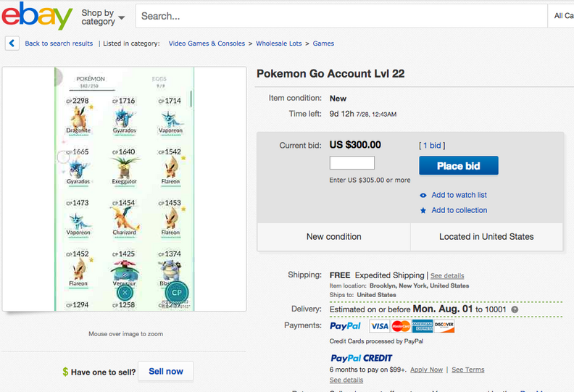Click the Visa card icon
The height and width of the screenshot is (392, 574).
pyautogui.click(x=379, y=327)
